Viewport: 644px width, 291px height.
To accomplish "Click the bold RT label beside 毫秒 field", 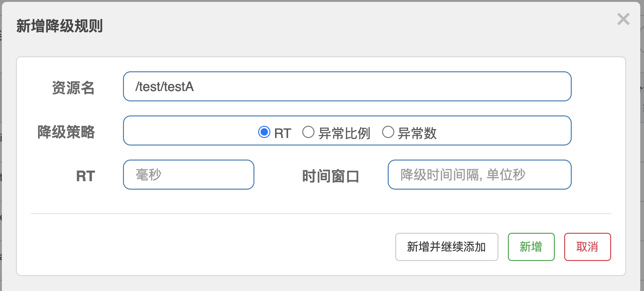I will tap(85, 176).
